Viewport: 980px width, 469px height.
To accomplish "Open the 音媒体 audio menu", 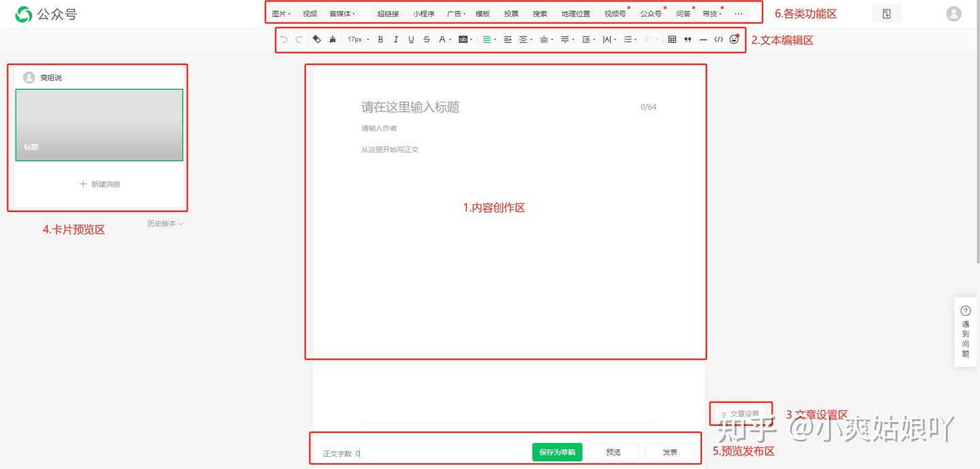I will pyautogui.click(x=342, y=14).
